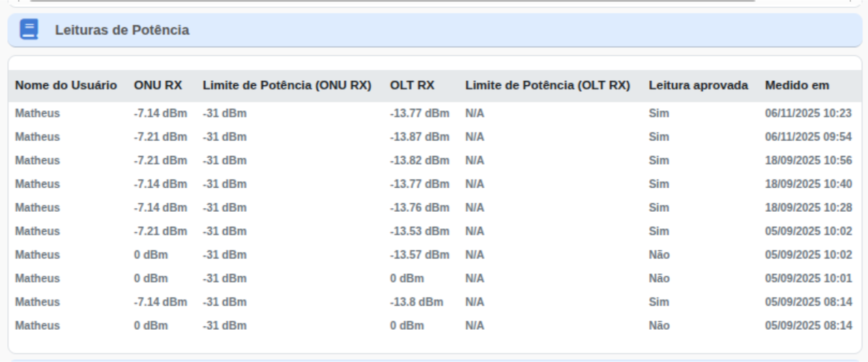The image size is (868, 362).
Task: Select the -13.57 dBm OLT RX value
Action: coord(419,255)
